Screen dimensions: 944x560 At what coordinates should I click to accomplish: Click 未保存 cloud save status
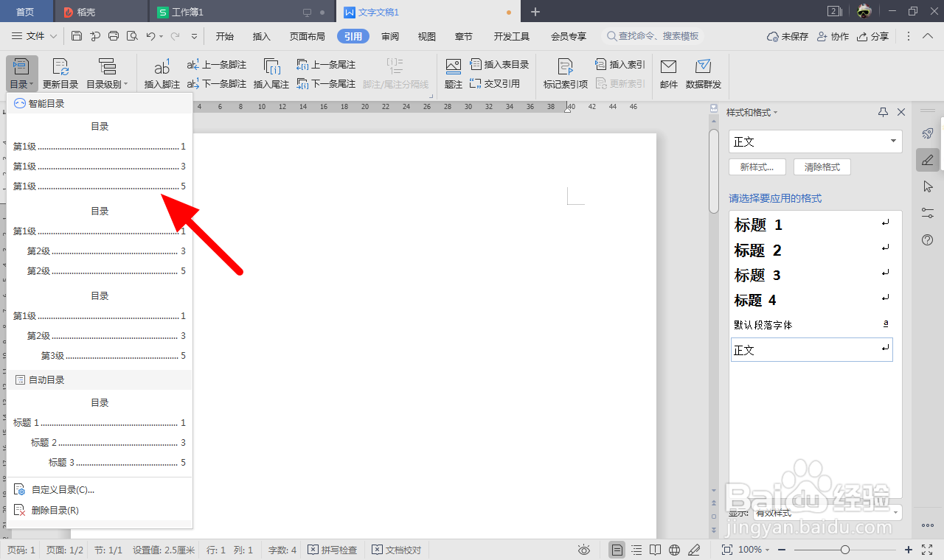click(x=788, y=36)
